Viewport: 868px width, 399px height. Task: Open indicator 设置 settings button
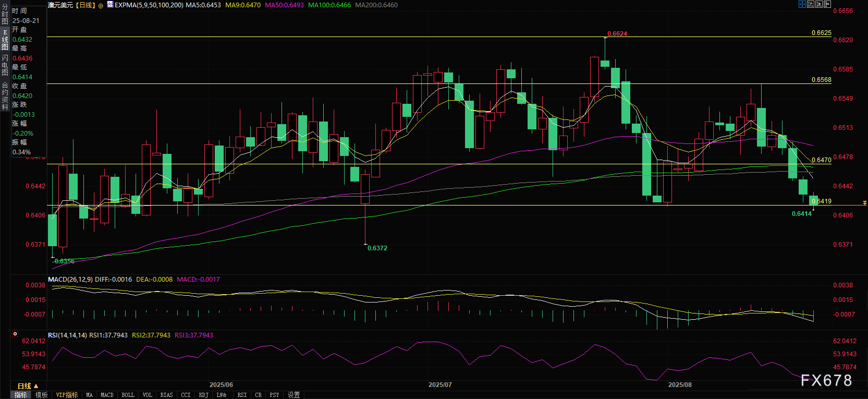[x=294, y=395]
